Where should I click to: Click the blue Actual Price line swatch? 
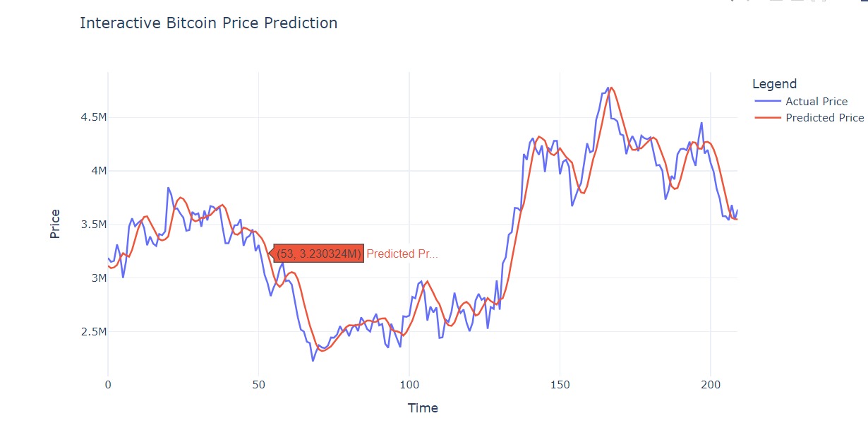(x=767, y=102)
